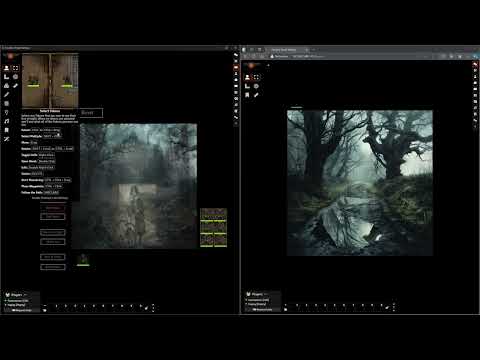Open the Macro Directory folder in left window
Image resolution: width=480 pixels, height=360 pixels.
pos(45,310)
